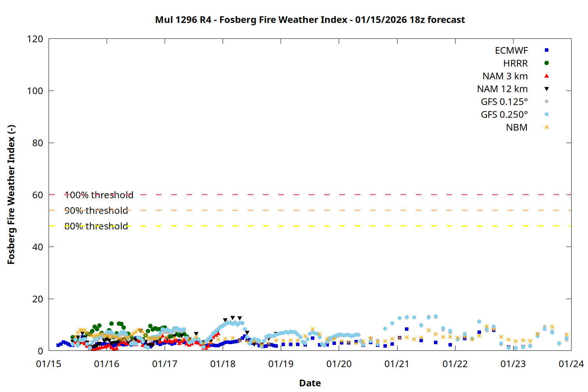This screenshot has width=588, height=392.
Task: Click the ECMWF blue square legend marker
Action: click(x=546, y=50)
